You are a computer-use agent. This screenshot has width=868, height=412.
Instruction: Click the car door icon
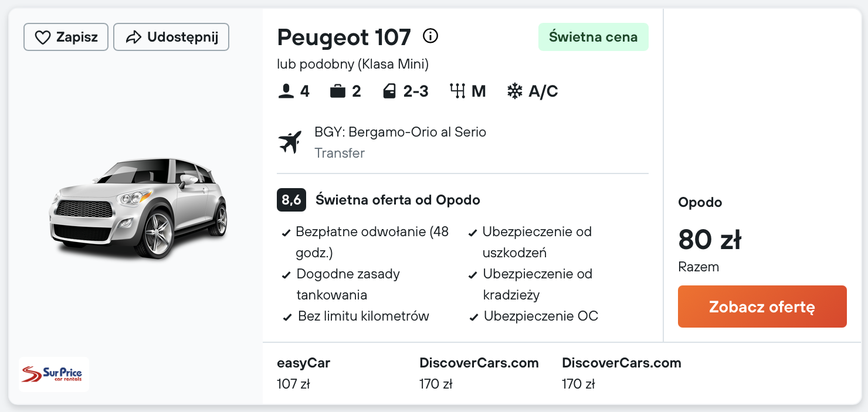click(x=389, y=91)
